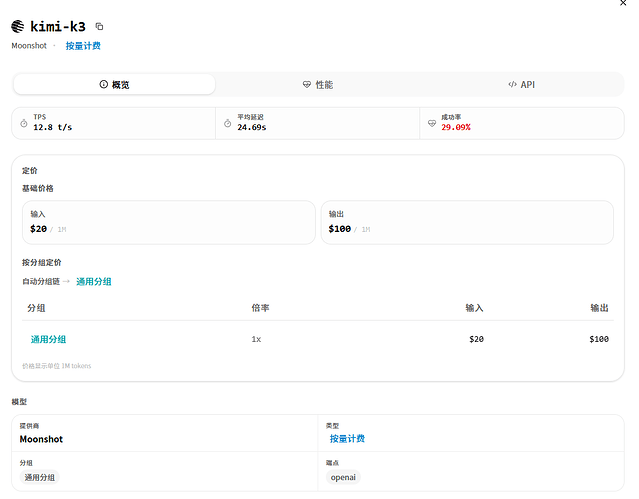Click the kimi-k3 title text
Image resolution: width=639 pixels, height=499 pixels.
58,26
